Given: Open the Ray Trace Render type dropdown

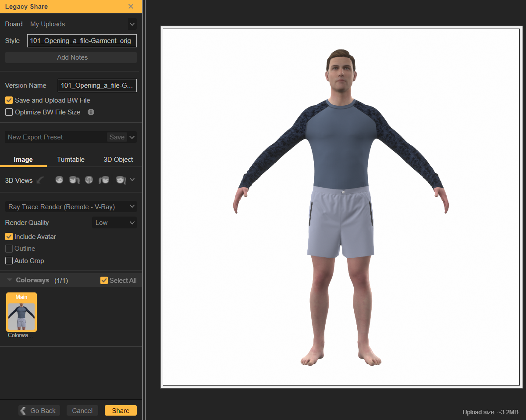Looking at the screenshot, I should click(x=71, y=206).
